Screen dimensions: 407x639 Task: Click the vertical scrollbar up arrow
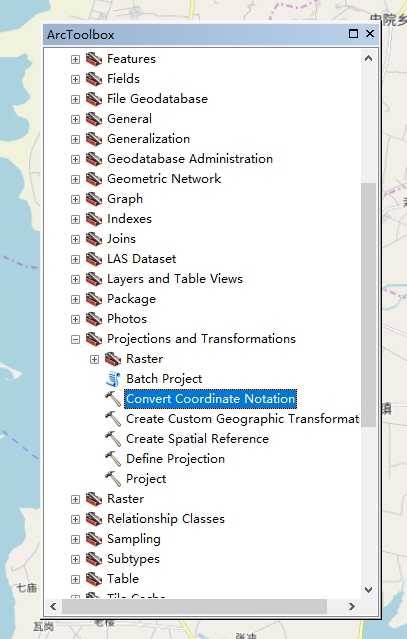coord(368,58)
